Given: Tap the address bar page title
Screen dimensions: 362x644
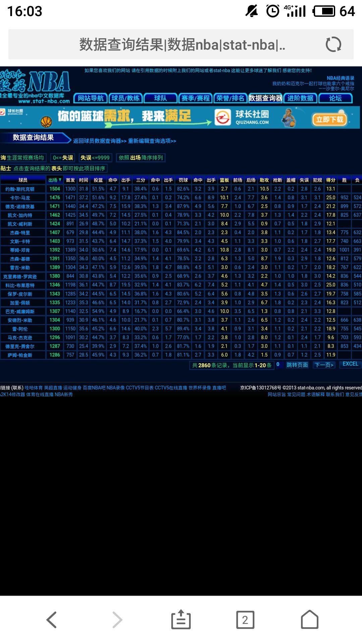Looking at the screenshot, I should [182, 44].
